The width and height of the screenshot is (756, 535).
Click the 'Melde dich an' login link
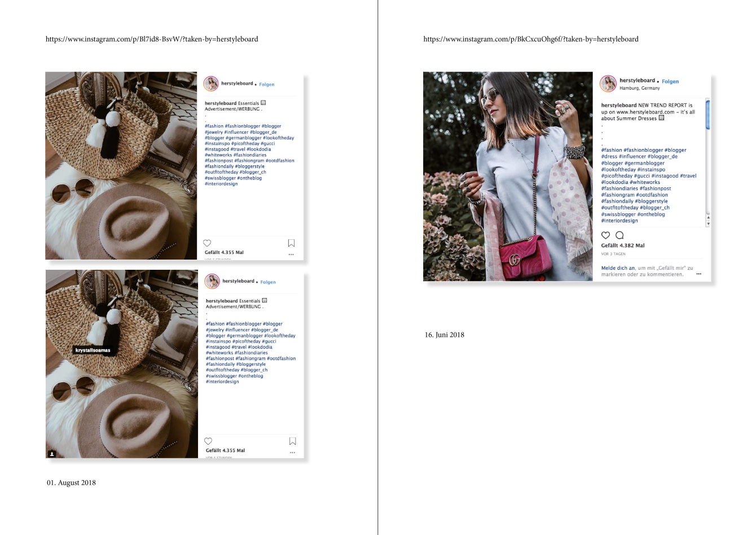point(618,268)
